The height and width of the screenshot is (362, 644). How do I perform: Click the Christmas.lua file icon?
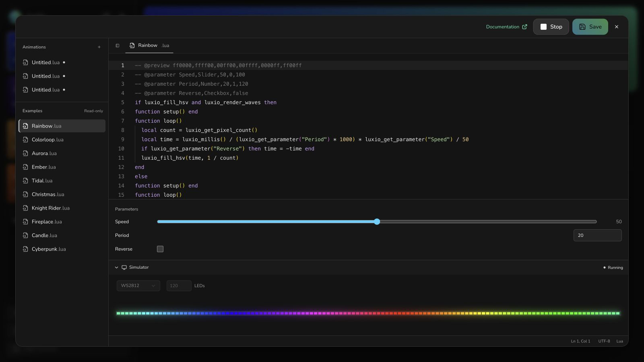coord(25,194)
